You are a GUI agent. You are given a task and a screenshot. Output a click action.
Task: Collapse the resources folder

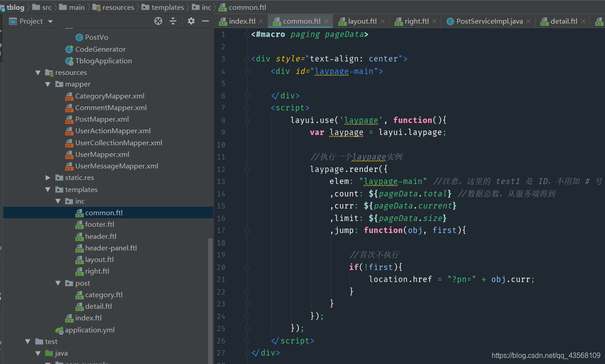click(x=38, y=73)
